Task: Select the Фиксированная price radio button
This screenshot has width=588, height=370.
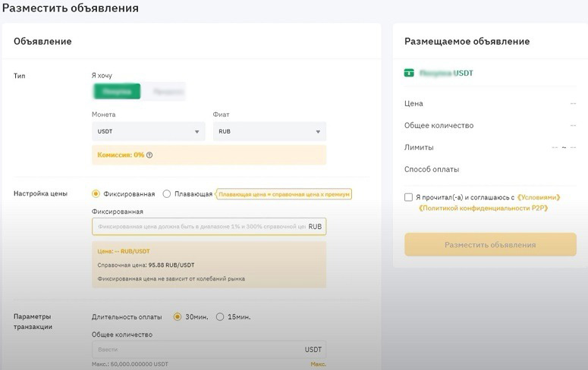Action: [x=96, y=194]
